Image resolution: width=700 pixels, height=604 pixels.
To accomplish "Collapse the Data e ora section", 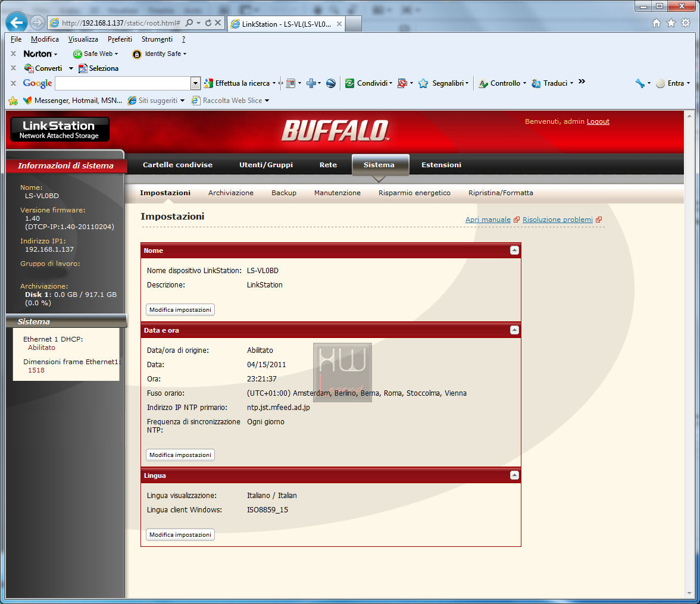I will (x=514, y=330).
